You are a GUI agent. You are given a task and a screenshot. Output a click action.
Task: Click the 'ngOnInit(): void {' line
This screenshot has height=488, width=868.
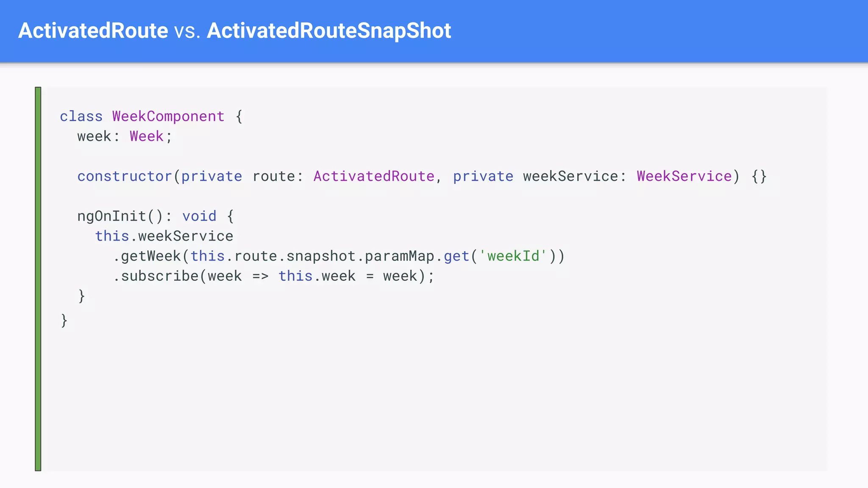[x=156, y=216]
